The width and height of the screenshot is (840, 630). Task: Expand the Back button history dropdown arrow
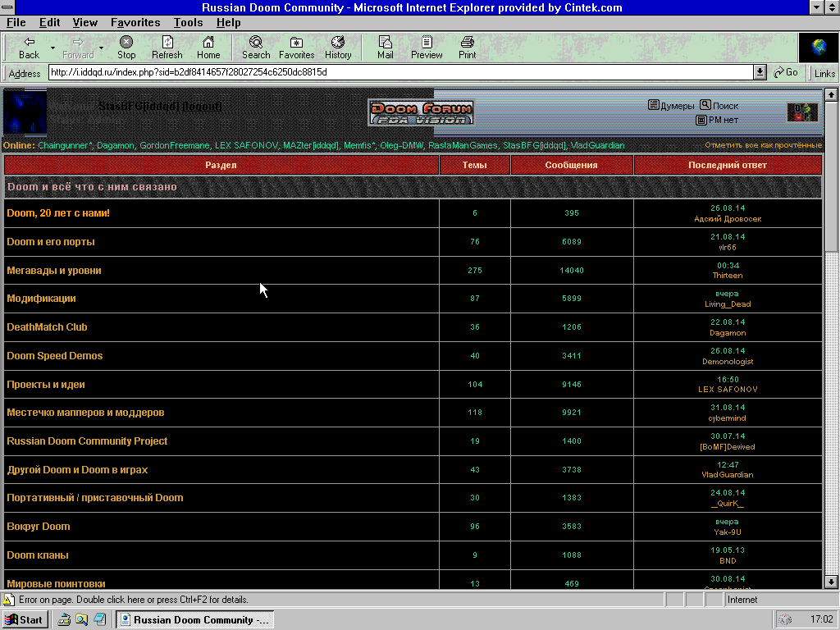click(53, 48)
